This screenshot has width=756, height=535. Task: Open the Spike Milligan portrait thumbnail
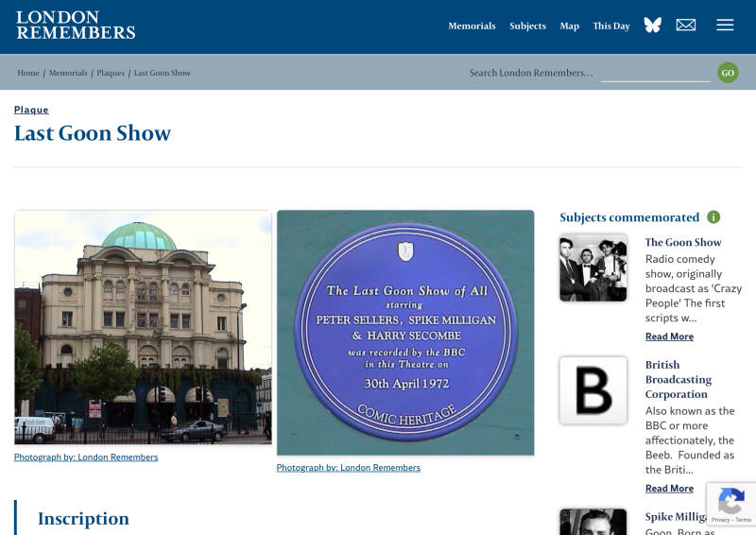(593, 522)
